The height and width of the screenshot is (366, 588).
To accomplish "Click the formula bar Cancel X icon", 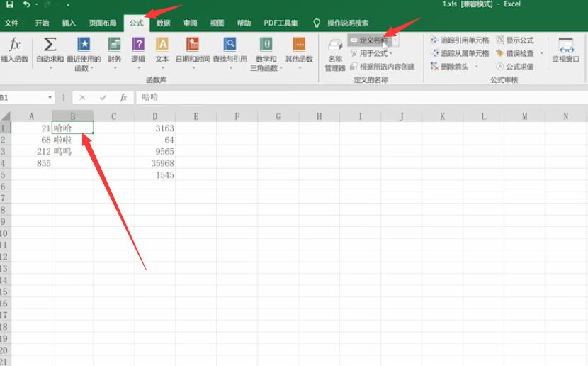I will click(82, 98).
